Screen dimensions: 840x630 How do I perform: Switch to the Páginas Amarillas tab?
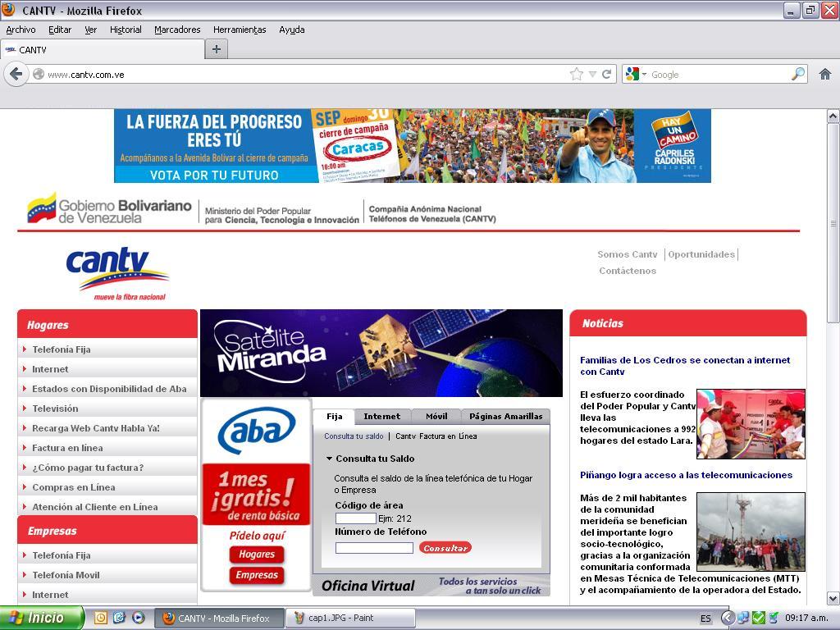505,416
